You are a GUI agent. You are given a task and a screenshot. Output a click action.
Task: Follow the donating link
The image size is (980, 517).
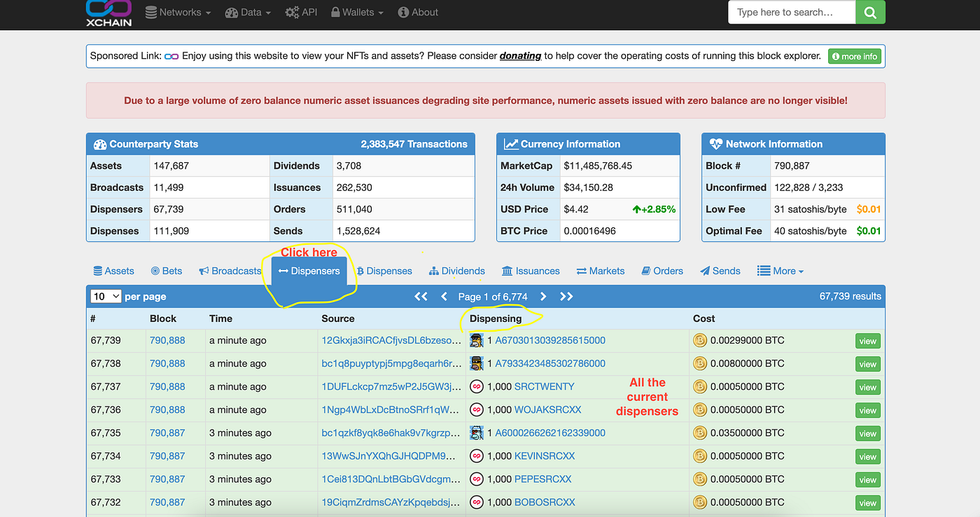tap(520, 55)
